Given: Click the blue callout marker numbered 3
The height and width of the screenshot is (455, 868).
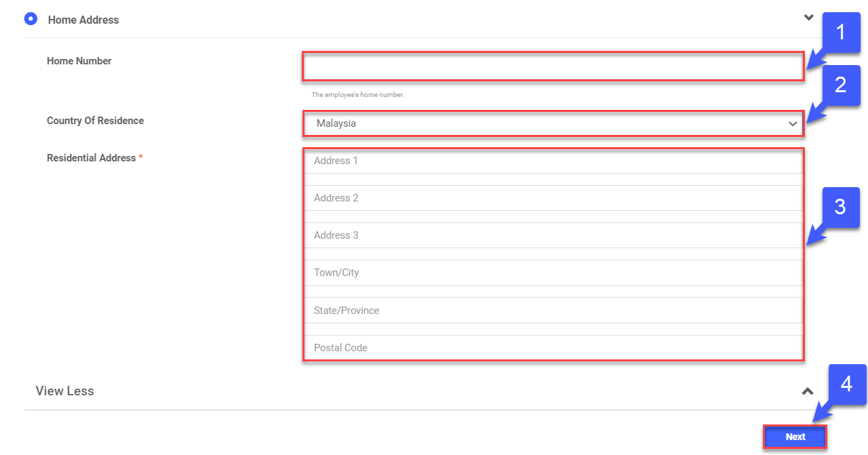Looking at the screenshot, I should (841, 207).
